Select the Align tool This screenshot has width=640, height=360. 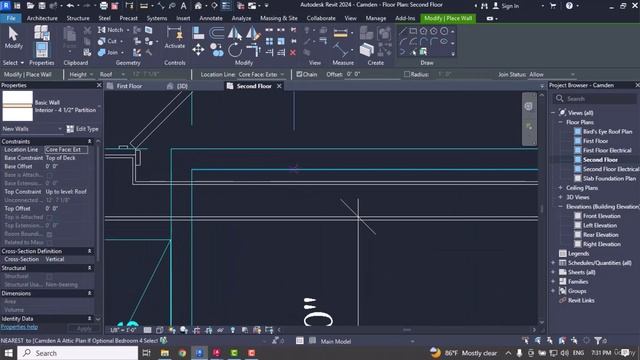click(198, 33)
